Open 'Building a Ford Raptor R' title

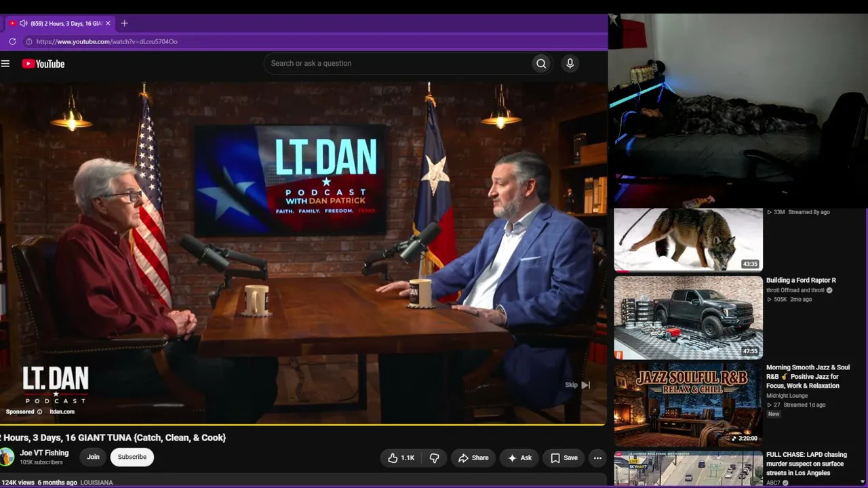coord(801,281)
